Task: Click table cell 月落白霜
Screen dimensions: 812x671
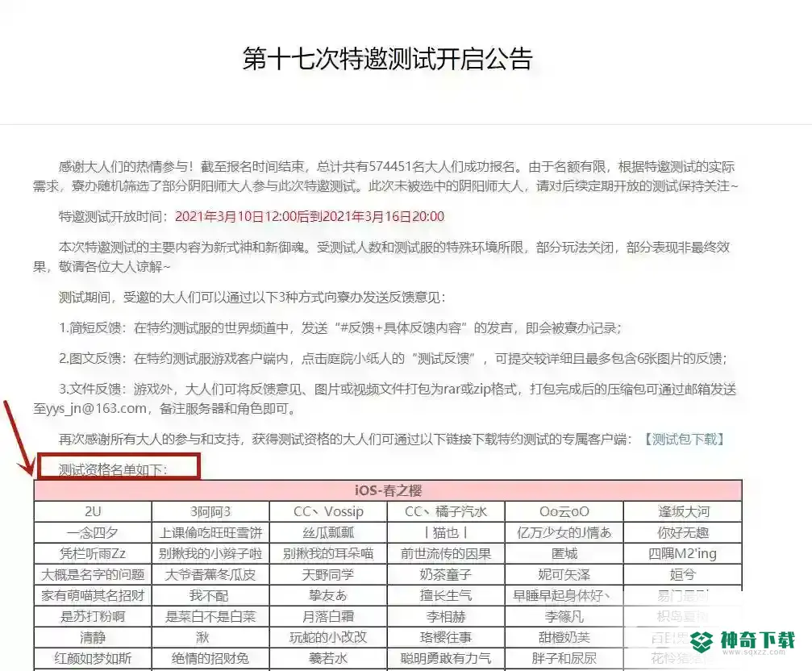Action: point(328,617)
